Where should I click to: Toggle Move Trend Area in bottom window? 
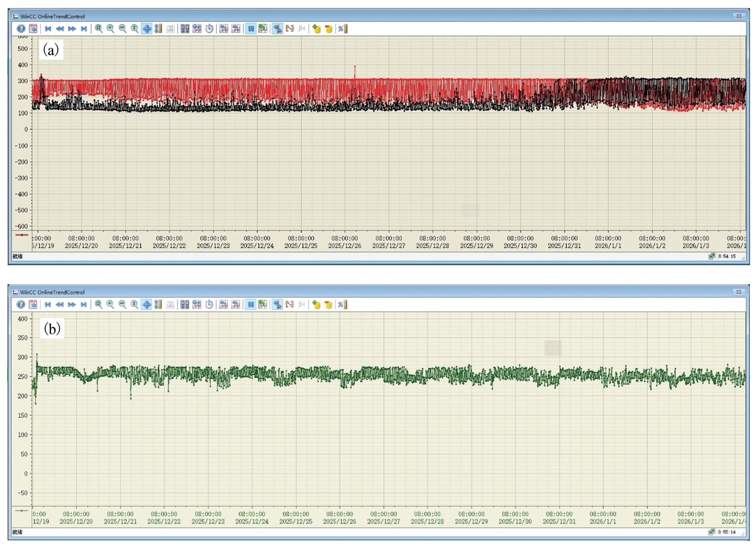146,304
